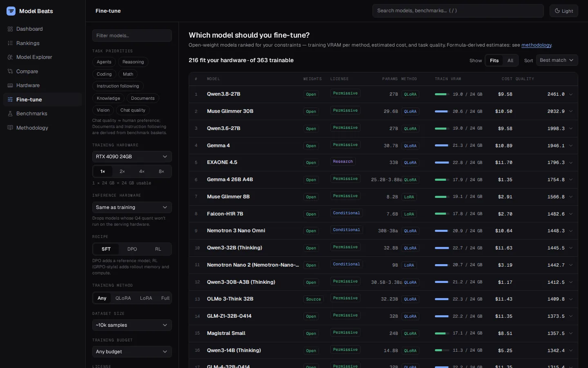Select the DPO recipe tab
The width and height of the screenshot is (588, 368).
coord(132,249)
